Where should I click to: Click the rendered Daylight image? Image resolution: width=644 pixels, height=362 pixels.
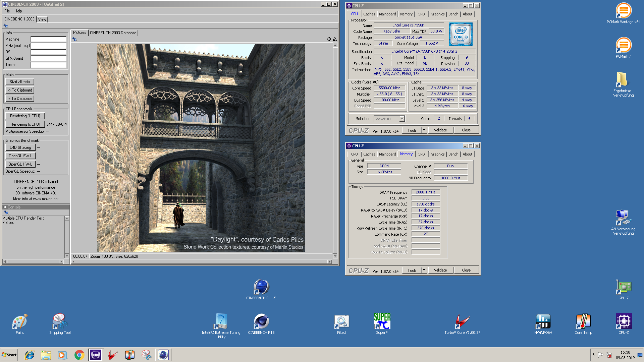click(x=201, y=148)
